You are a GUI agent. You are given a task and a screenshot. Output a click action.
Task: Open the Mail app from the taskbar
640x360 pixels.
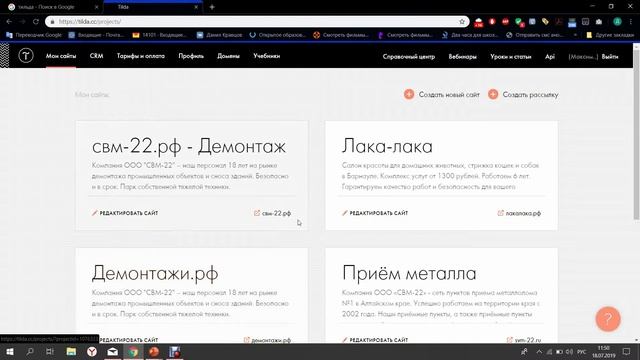click(112, 351)
